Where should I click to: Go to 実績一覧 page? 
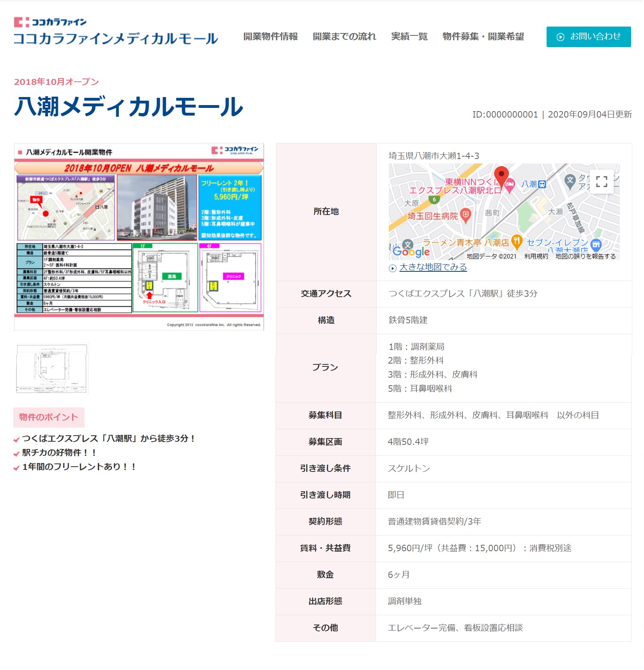tap(409, 37)
